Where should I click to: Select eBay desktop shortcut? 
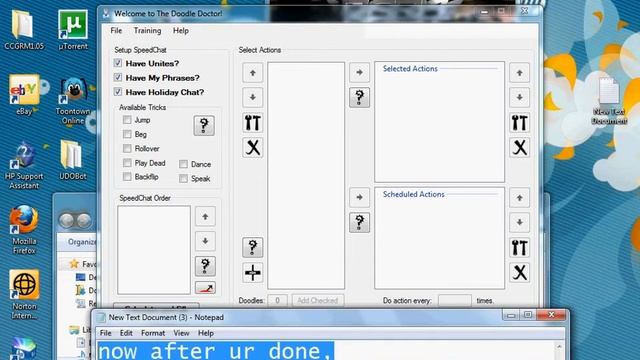(x=24, y=95)
